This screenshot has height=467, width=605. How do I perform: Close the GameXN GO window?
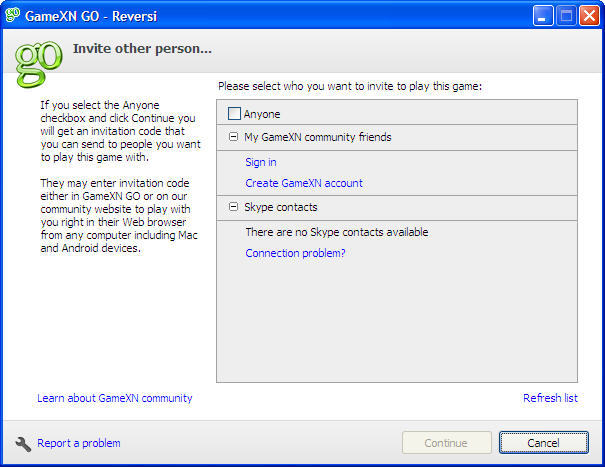[x=589, y=16]
